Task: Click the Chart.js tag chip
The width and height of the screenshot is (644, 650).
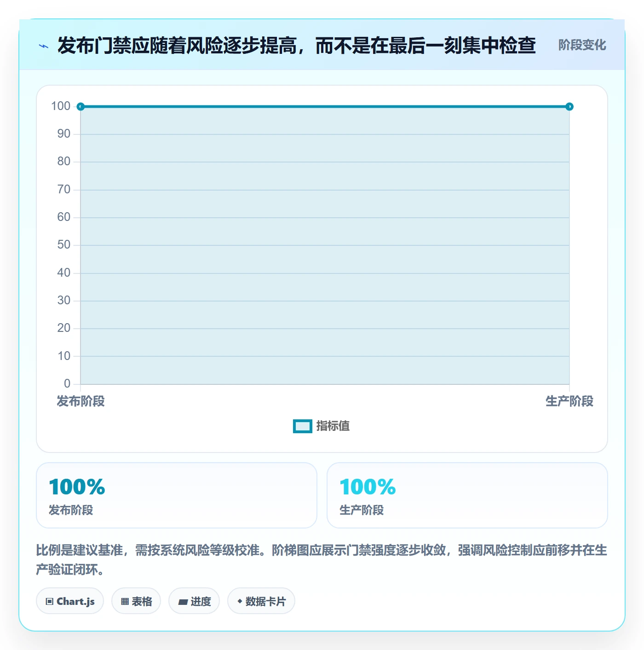Action: tap(70, 601)
